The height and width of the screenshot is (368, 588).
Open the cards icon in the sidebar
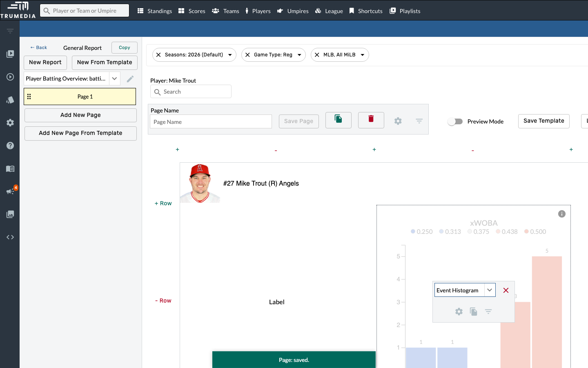[10, 100]
